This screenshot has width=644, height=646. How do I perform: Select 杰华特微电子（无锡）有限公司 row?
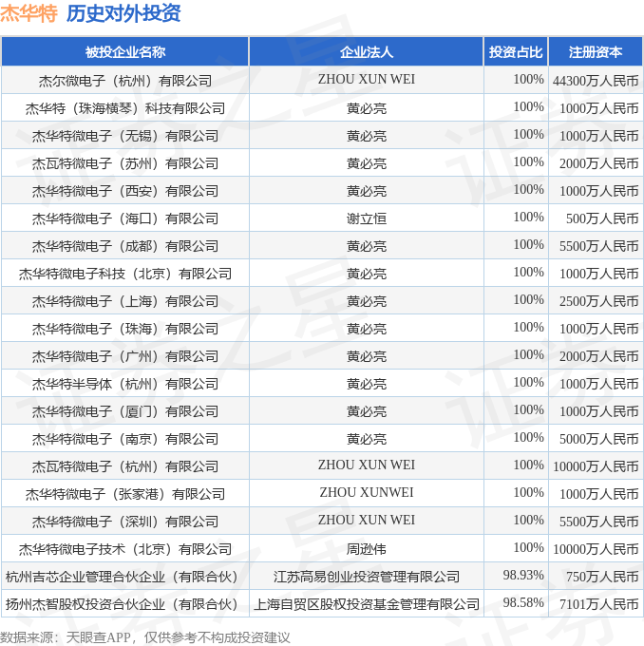322,136
